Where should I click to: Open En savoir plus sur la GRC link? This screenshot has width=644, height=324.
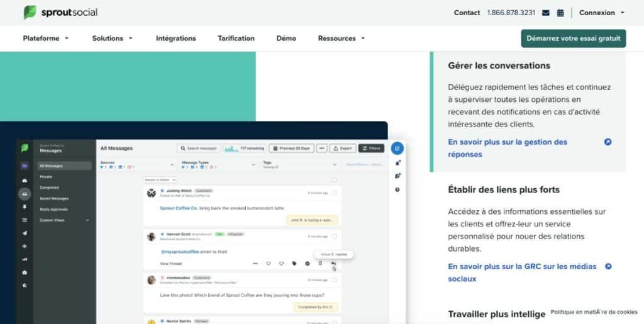522,272
